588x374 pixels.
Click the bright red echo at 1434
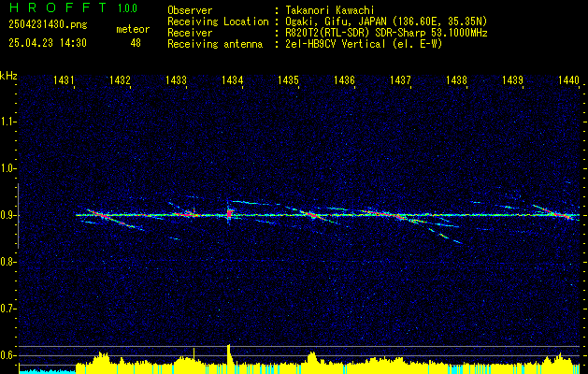coord(229,214)
